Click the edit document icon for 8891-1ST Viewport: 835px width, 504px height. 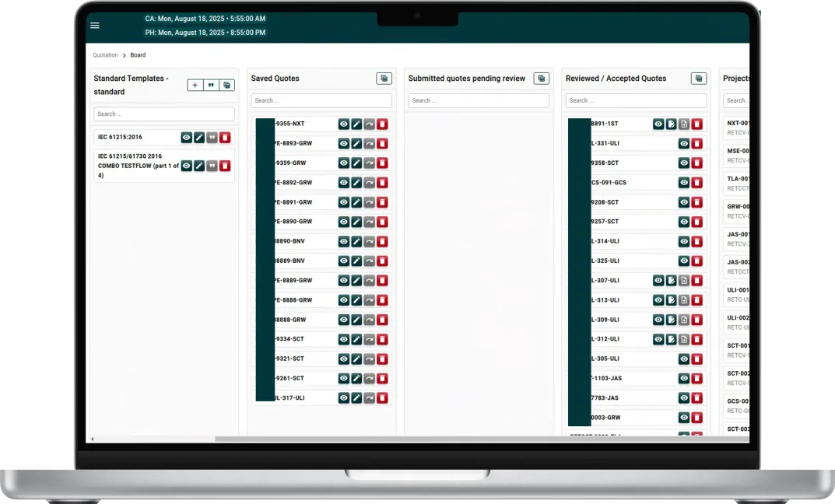671,124
